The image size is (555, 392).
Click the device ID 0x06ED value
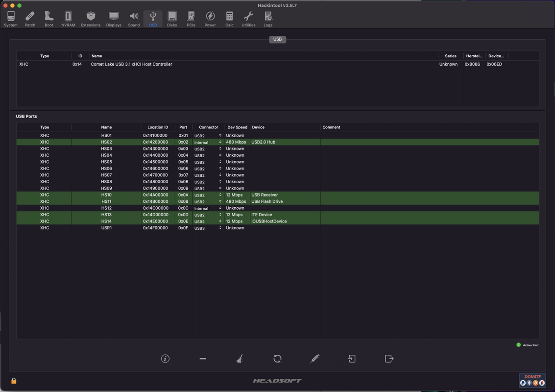tap(494, 64)
